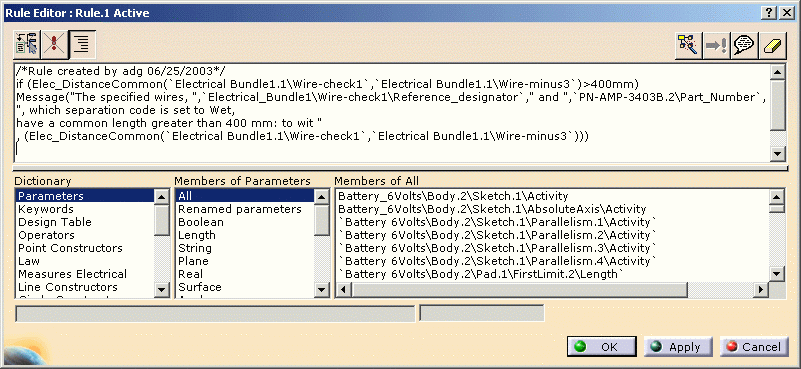Click right arrow of Members of All horizontal scrollbar
801x369 pixels.
pos(761,290)
